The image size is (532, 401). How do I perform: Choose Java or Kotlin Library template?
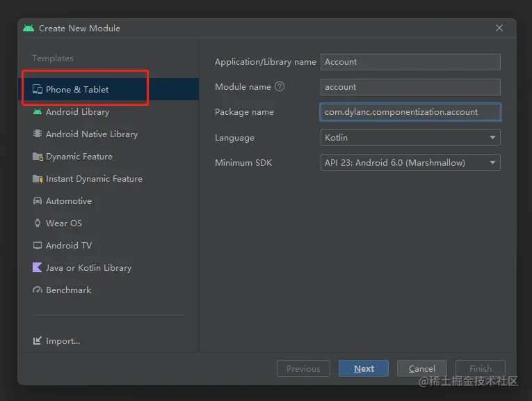coord(88,268)
